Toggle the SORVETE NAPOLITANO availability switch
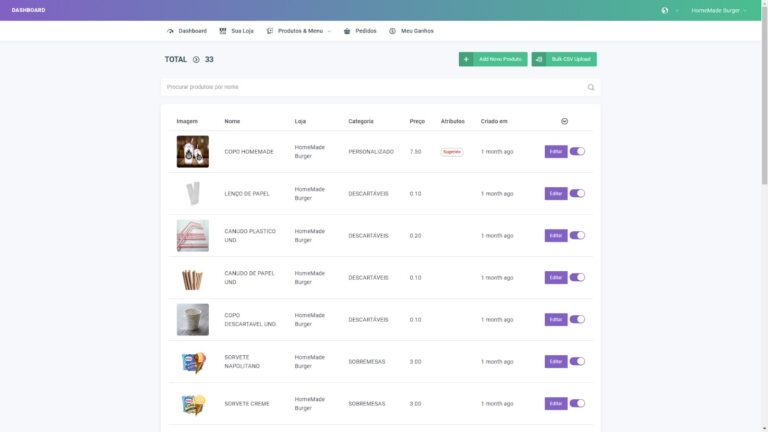Image resolution: width=768 pixels, height=432 pixels. tap(577, 361)
